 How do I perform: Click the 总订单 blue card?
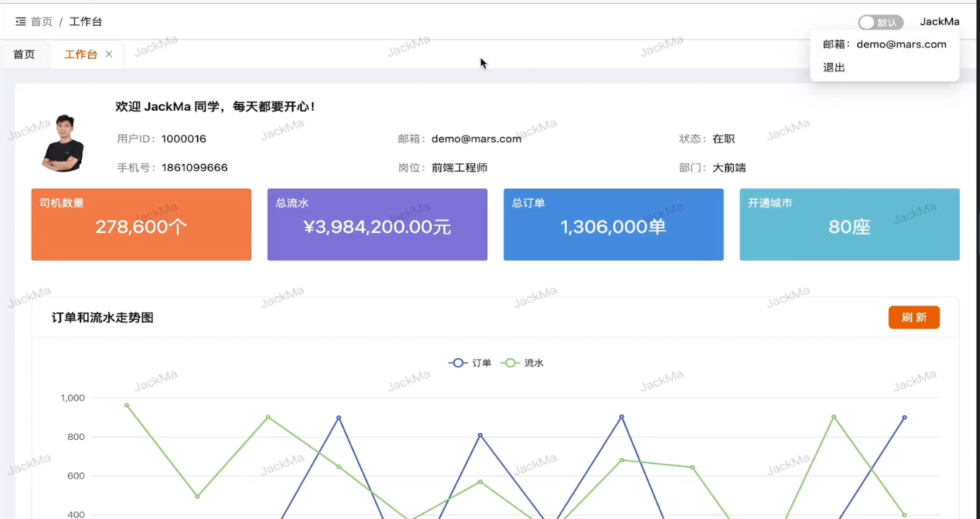pyautogui.click(x=614, y=225)
